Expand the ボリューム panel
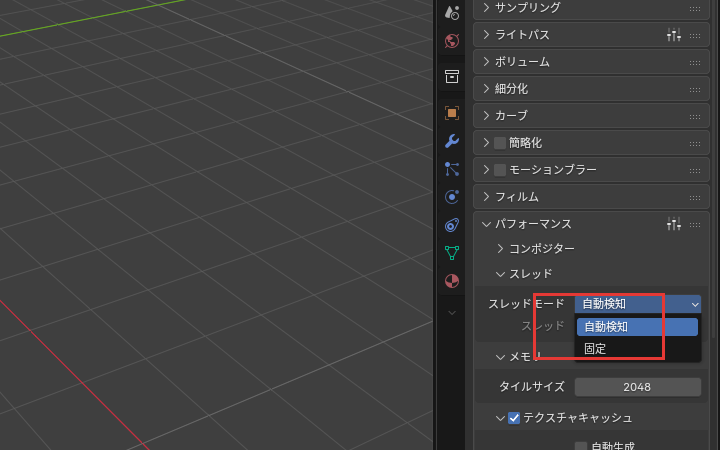Viewport: 720px width, 450px height. pos(486,62)
